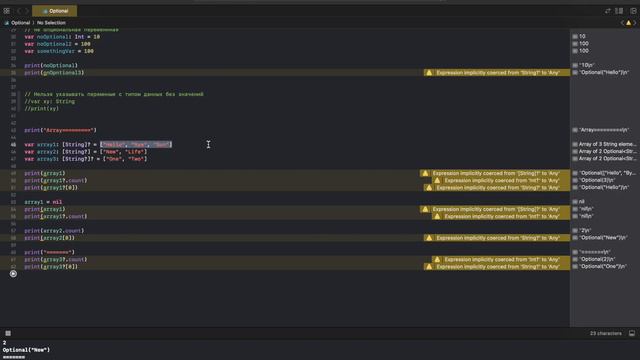Click Optional("New") in console output
The width and height of the screenshot is (640, 360).
(x=26, y=350)
